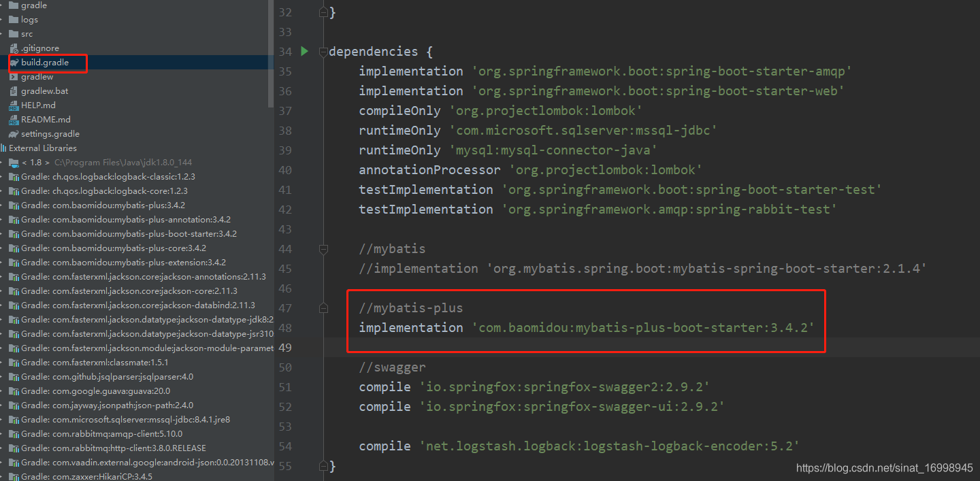Click the springfox-swagger-ui:2.9.2 dependency string
The width and height of the screenshot is (980, 481).
click(572, 407)
